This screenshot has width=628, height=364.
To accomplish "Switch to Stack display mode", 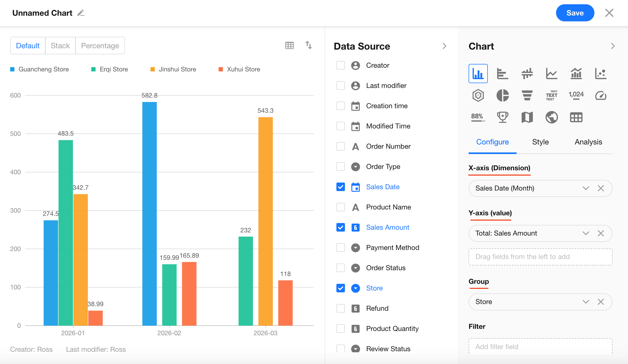I will pyautogui.click(x=60, y=46).
